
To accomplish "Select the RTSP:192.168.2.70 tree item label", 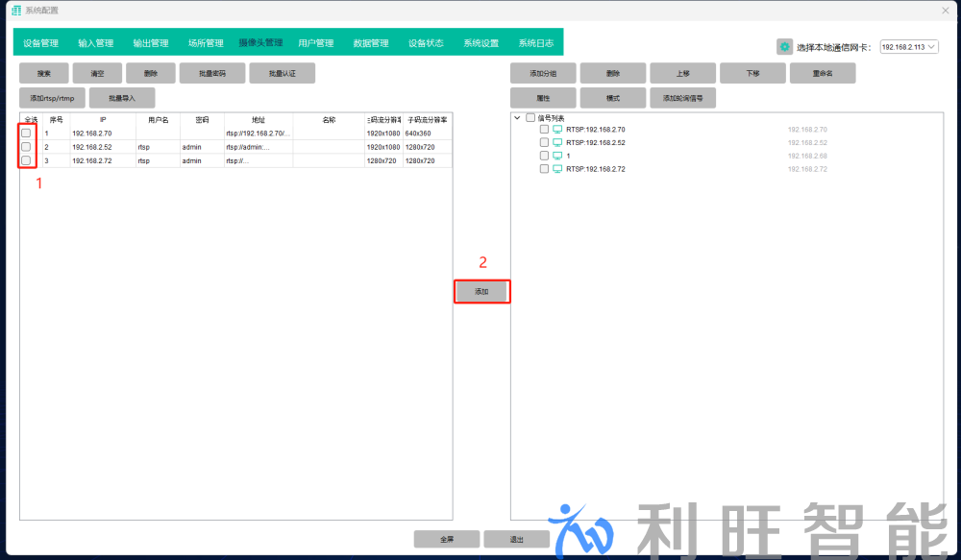I will point(596,130).
